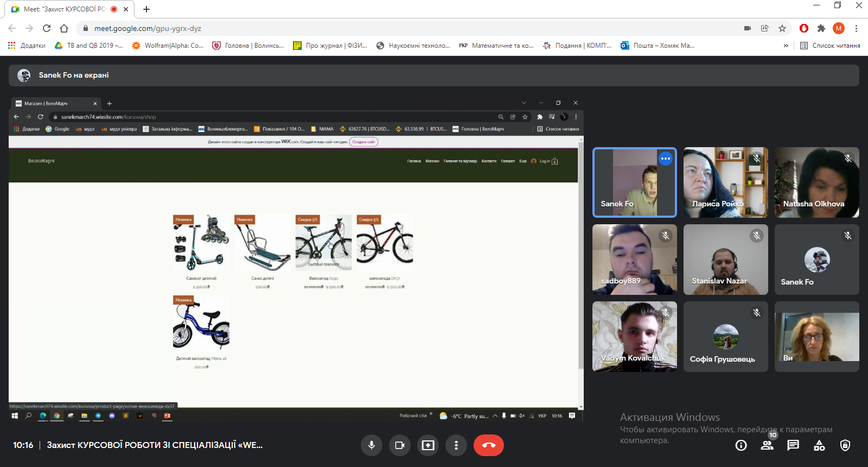Toggle present screen button
This screenshot has height=467, width=868.
point(428,445)
